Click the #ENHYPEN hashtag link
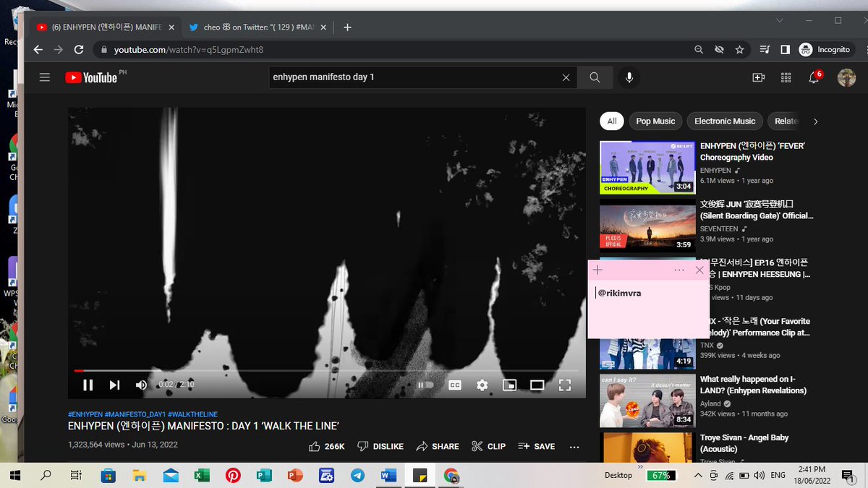Screen dimensions: 868x488 tap(85, 414)
